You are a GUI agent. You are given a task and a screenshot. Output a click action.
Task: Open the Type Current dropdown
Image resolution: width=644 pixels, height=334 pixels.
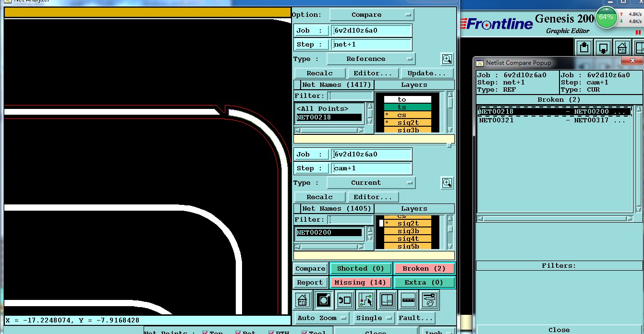(x=371, y=183)
